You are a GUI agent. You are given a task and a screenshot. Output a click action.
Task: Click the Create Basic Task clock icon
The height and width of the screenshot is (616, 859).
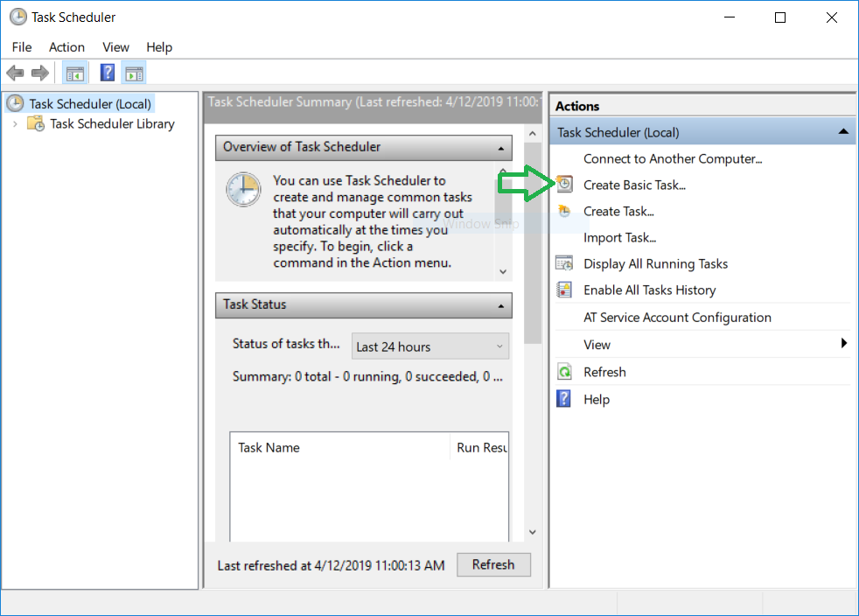click(565, 185)
